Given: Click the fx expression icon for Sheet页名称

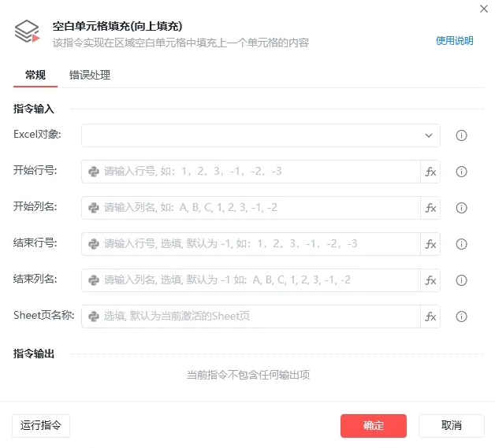Looking at the screenshot, I should pyautogui.click(x=430, y=317).
